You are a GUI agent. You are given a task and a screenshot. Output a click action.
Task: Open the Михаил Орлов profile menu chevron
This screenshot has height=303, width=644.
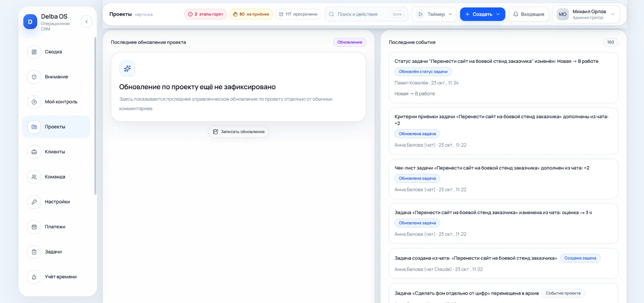pos(613,14)
